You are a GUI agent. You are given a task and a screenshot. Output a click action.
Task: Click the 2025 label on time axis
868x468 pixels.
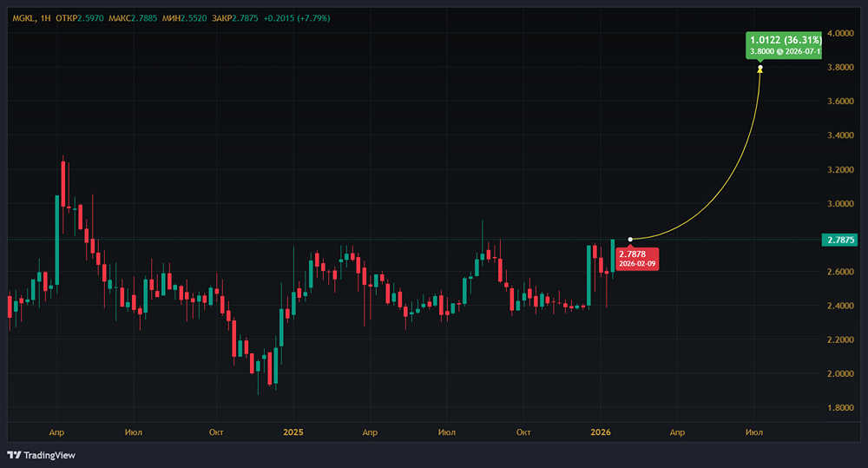point(293,432)
